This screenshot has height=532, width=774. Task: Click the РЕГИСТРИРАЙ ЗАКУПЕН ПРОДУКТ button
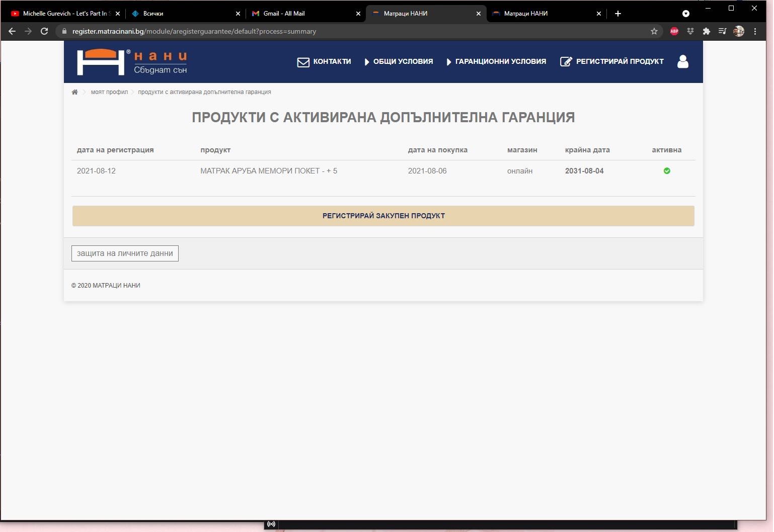pyautogui.click(x=383, y=216)
